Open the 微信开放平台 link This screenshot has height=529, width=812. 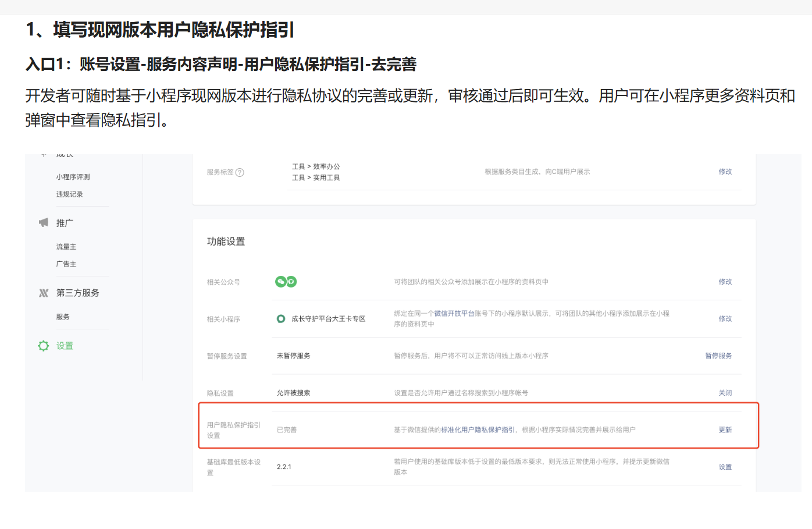click(x=454, y=313)
